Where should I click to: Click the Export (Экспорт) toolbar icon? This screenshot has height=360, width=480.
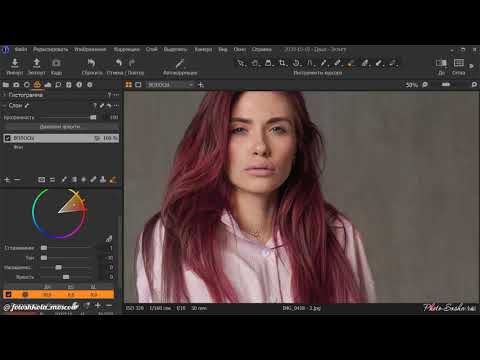37,63
